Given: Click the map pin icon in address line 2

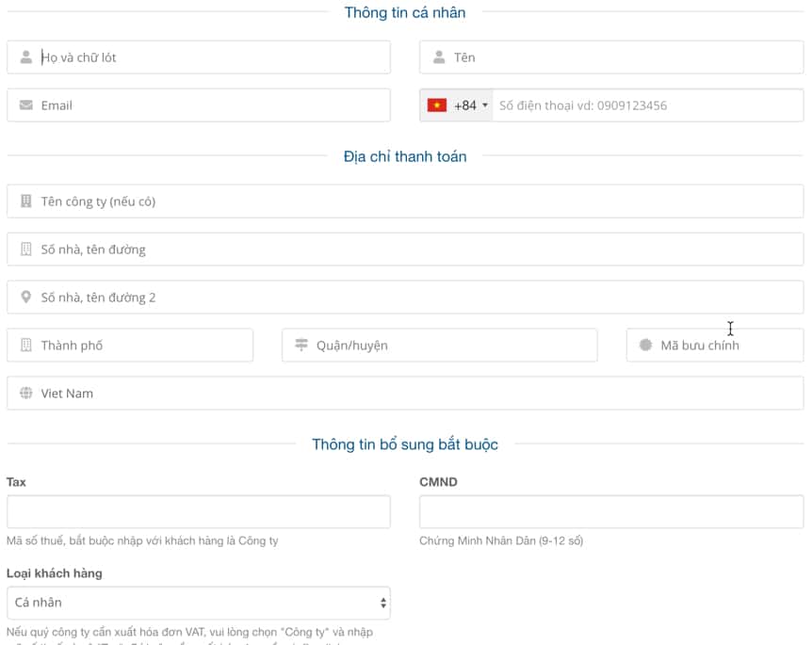Looking at the screenshot, I should tap(25, 298).
